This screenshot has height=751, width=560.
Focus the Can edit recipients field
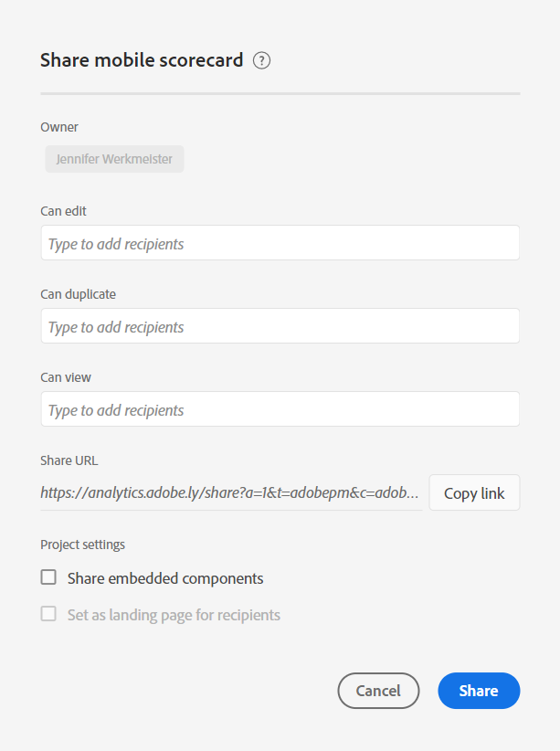tap(280, 243)
